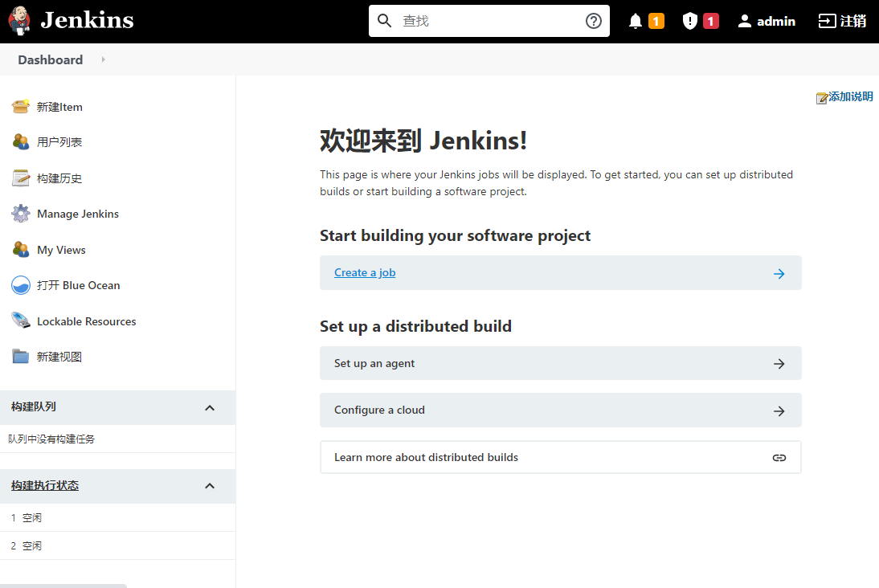879x588 pixels.
Task: Collapse the 构建执行状态 panel chevron
Action: coord(210,486)
